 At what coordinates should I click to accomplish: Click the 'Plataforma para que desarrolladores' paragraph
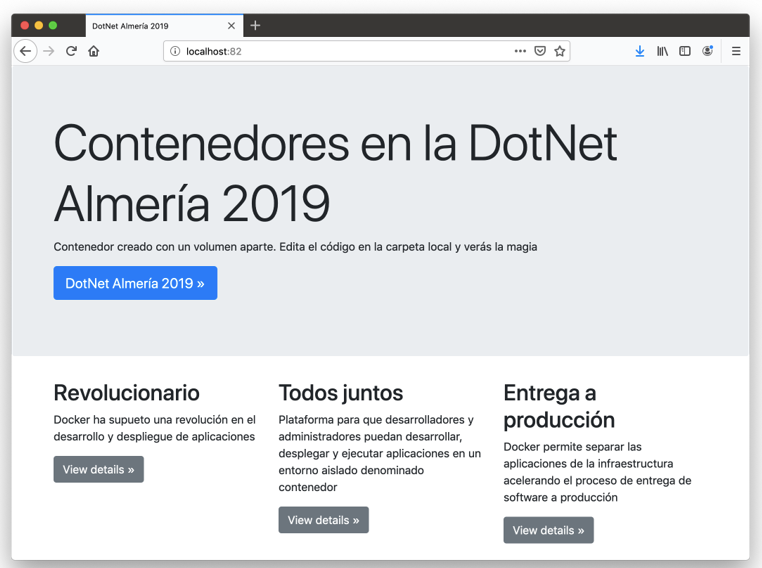point(380,453)
